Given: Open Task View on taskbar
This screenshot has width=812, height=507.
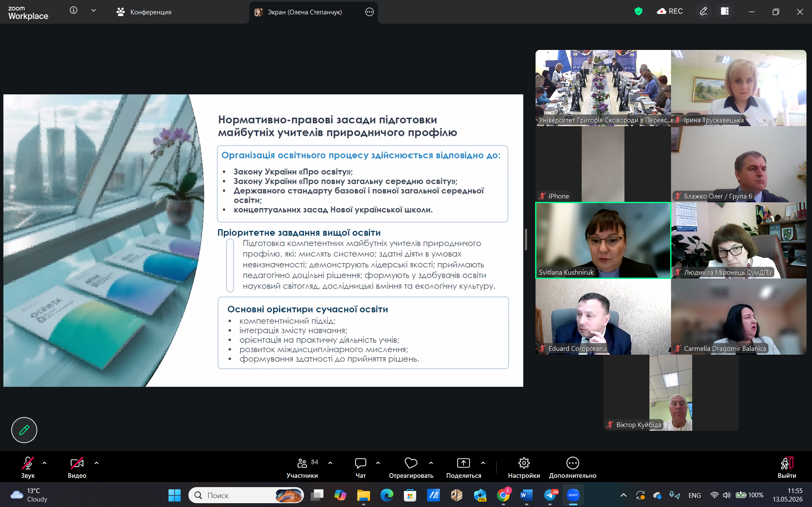Looking at the screenshot, I should [317, 495].
